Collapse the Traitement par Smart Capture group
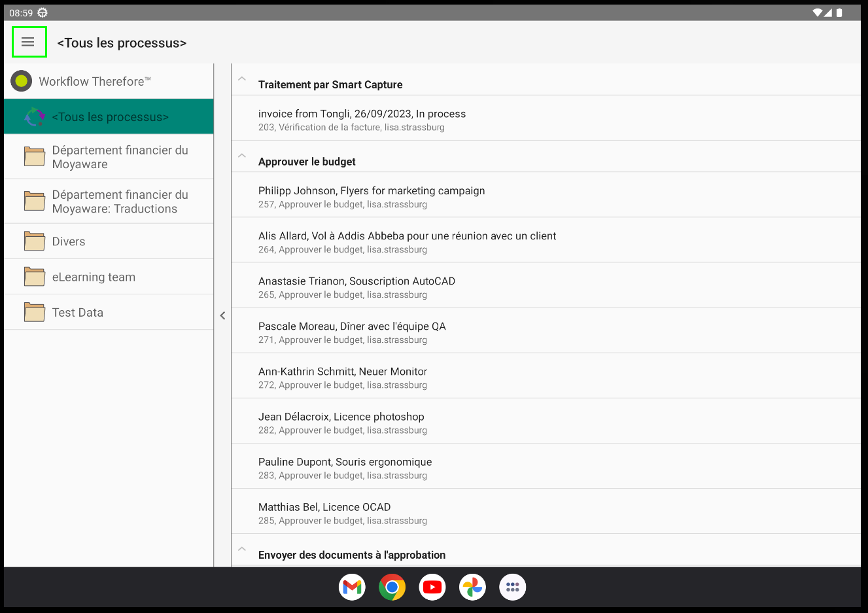868x613 pixels. click(x=242, y=79)
